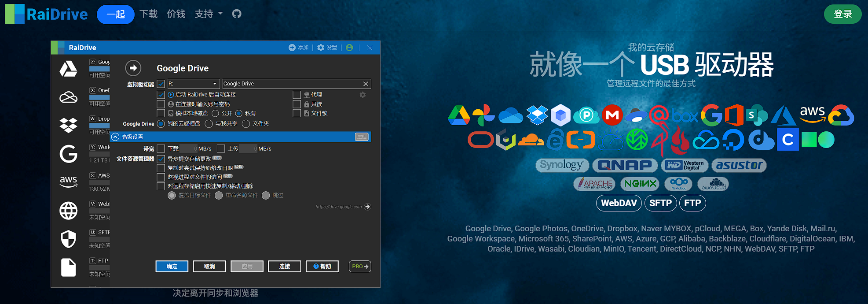Click the NGINX badge
The width and height of the screenshot is (868, 304).
640,184
